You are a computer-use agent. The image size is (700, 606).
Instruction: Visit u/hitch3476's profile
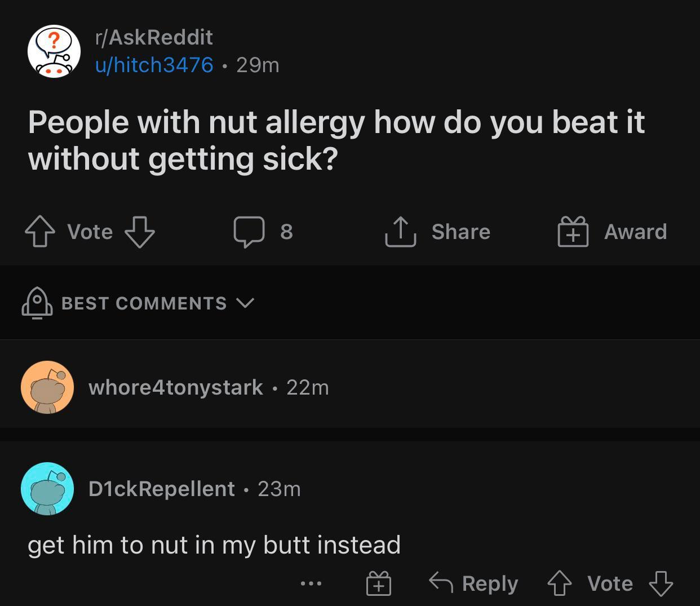(x=153, y=65)
